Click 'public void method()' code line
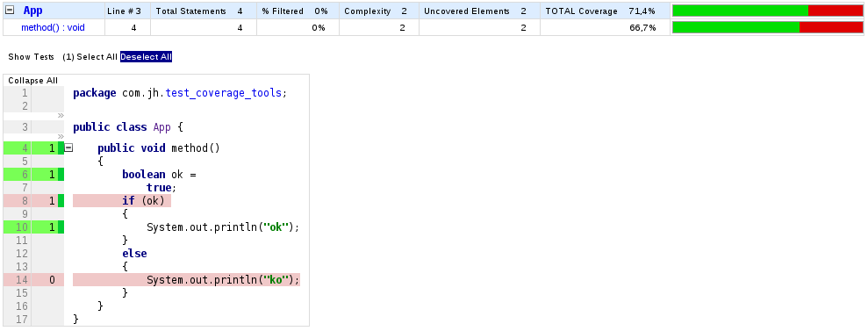The height and width of the screenshot is (331, 868). (159, 148)
